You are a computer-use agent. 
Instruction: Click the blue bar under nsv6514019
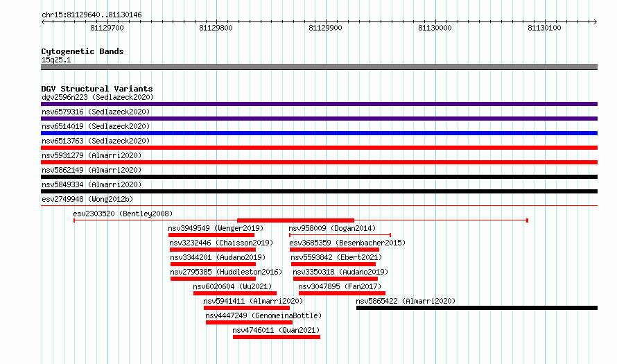tap(319, 133)
